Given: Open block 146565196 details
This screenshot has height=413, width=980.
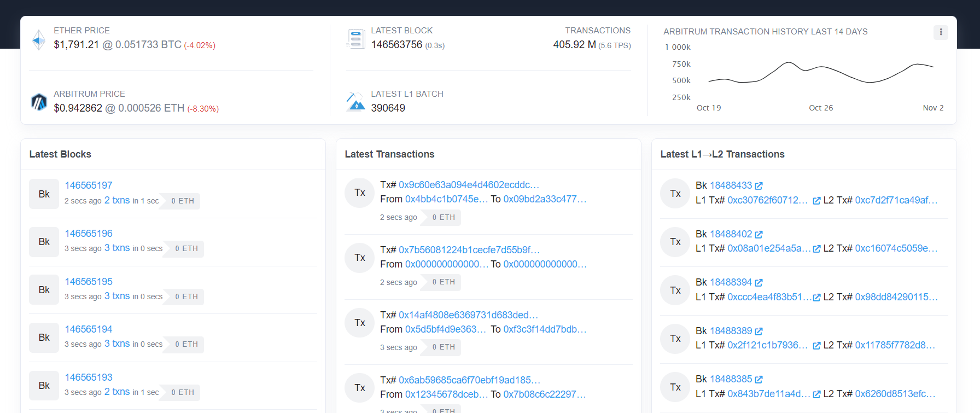Looking at the screenshot, I should [x=89, y=234].
